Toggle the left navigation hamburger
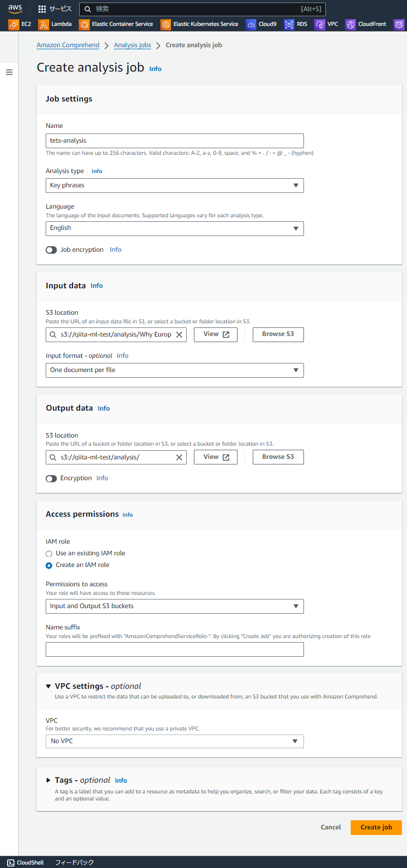This screenshot has width=407, height=868. click(x=9, y=72)
